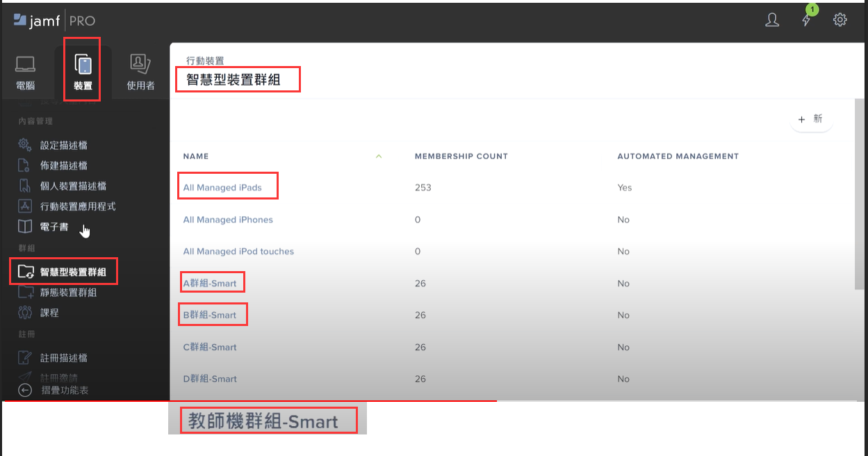The width and height of the screenshot is (868, 456).
Task: Open the lightning bolt notifications icon
Action: point(807,19)
